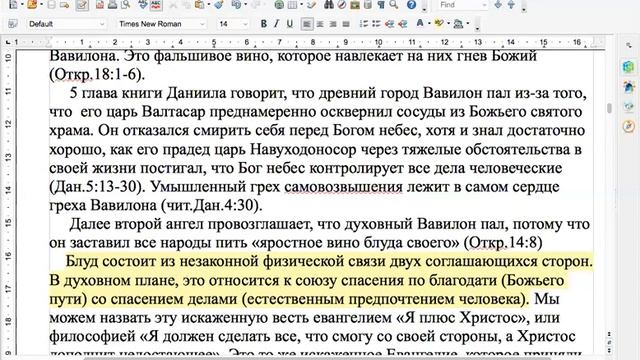640x360 pixels.
Task: Print the document via printer icon
Action: (112, 4)
